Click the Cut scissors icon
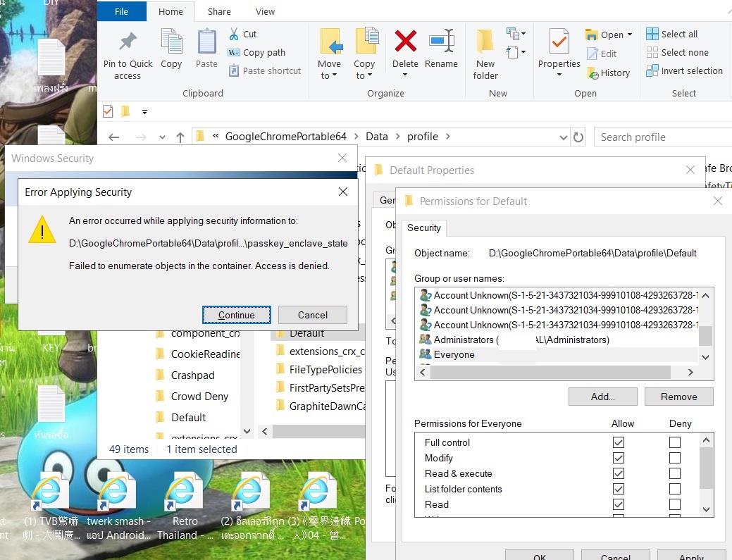Image resolution: width=732 pixels, height=560 pixels. coord(234,34)
